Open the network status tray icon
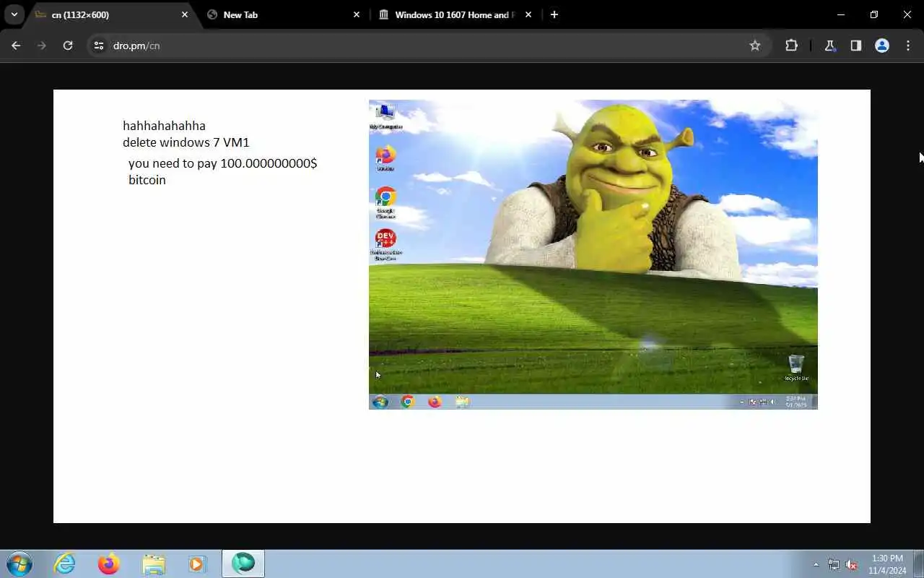This screenshot has height=578, width=924. point(834,564)
